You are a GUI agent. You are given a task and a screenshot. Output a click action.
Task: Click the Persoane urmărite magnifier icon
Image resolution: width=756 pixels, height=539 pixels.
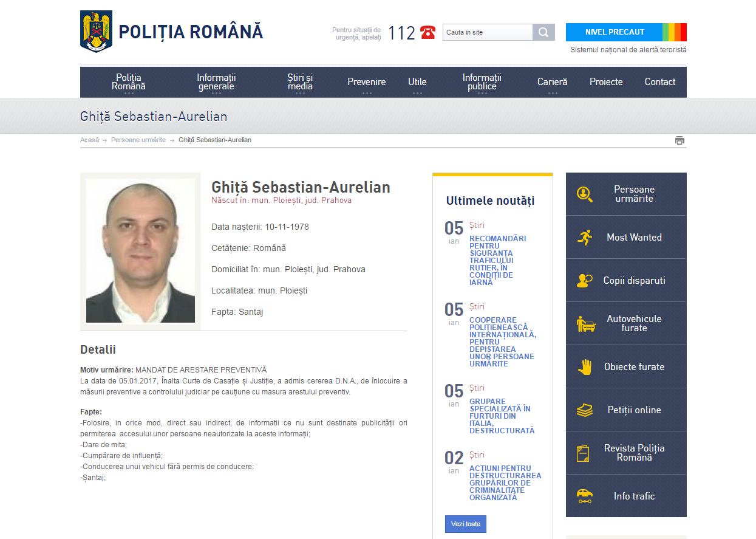coord(584,194)
